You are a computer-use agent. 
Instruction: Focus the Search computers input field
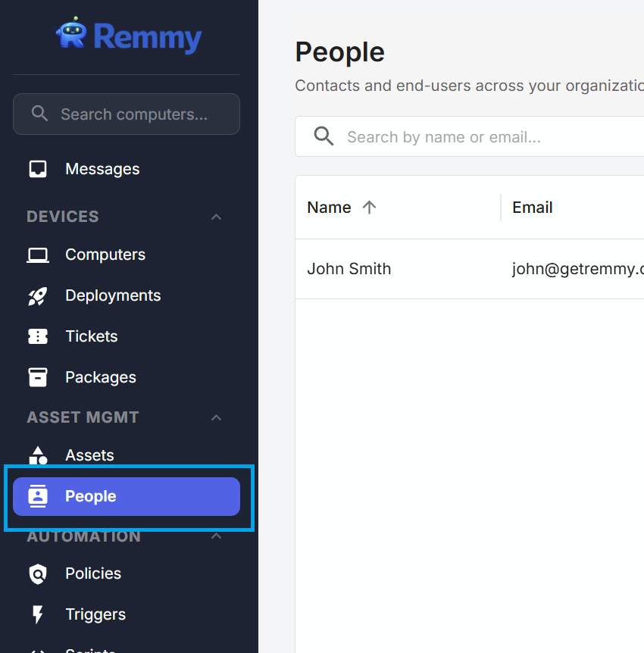pos(133,114)
